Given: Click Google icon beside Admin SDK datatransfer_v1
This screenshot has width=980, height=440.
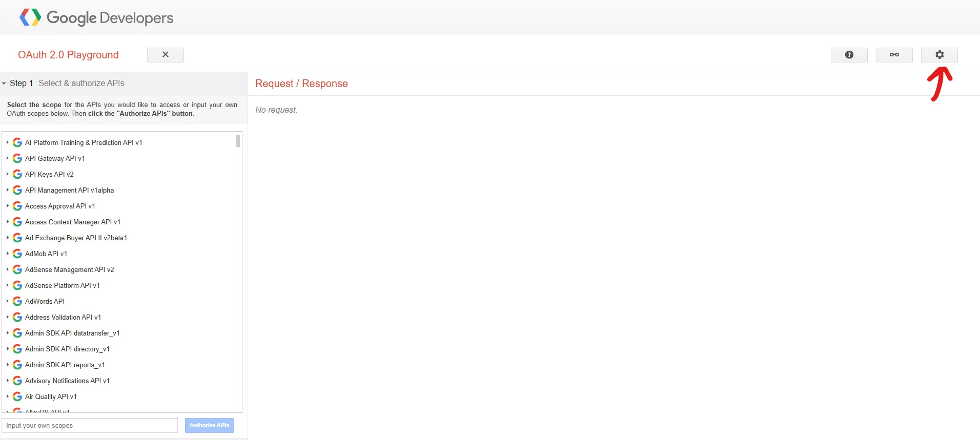Looking at the screenshot, I should point(17,333).
